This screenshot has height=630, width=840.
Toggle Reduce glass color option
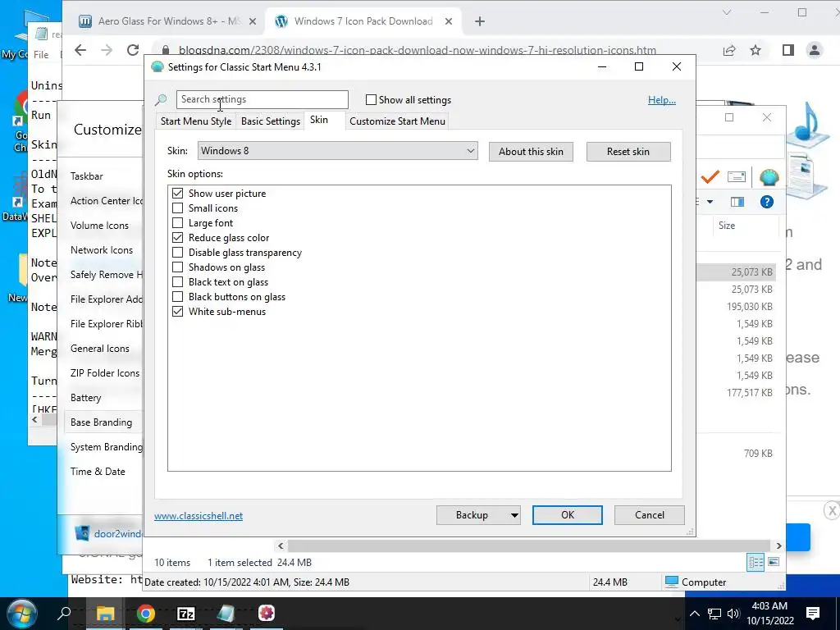tap(177, 237)
